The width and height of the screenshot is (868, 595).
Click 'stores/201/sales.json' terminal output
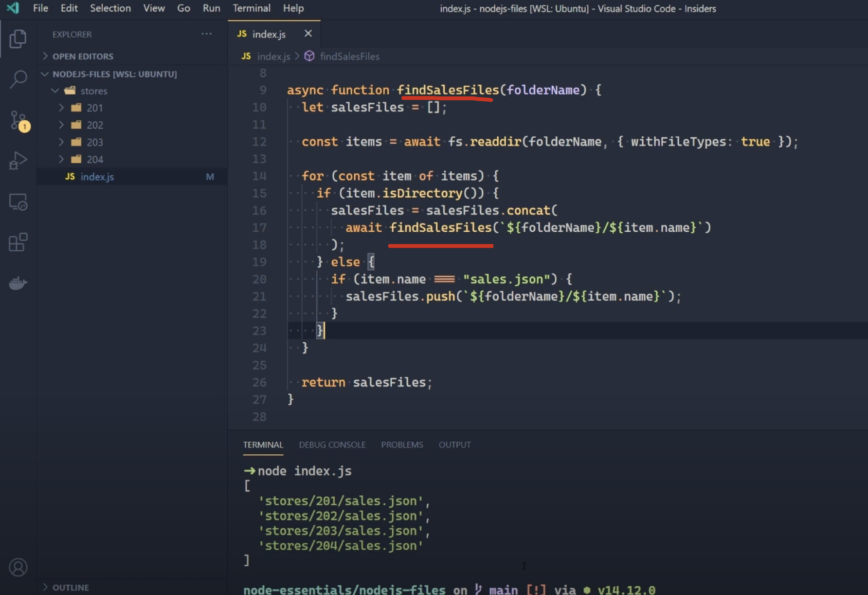(x=341, y=501)
